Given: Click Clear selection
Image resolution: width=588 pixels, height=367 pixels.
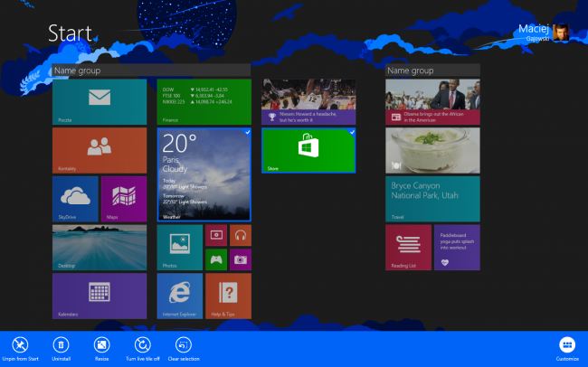Looking at the screenshot, I should pos(184,349).
